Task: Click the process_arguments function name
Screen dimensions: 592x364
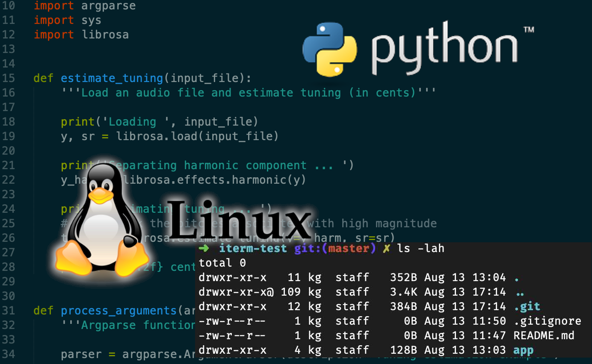Action: pyautogui.click(x=119, y=311)
